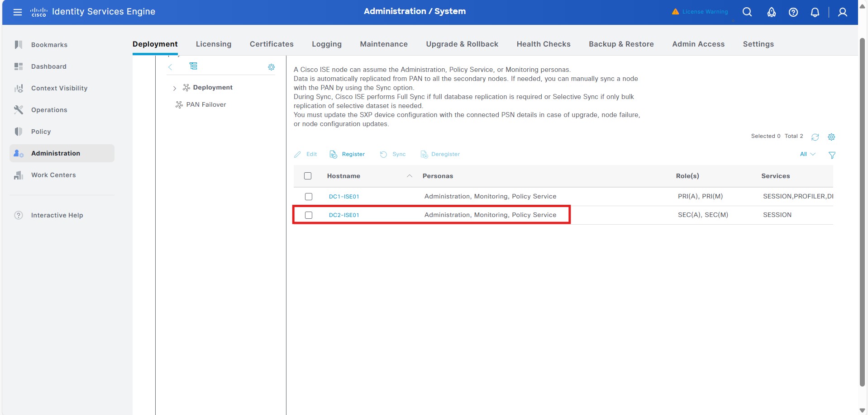
Task: Collapse left pane with back chevron
Action: tap(170, 67)
